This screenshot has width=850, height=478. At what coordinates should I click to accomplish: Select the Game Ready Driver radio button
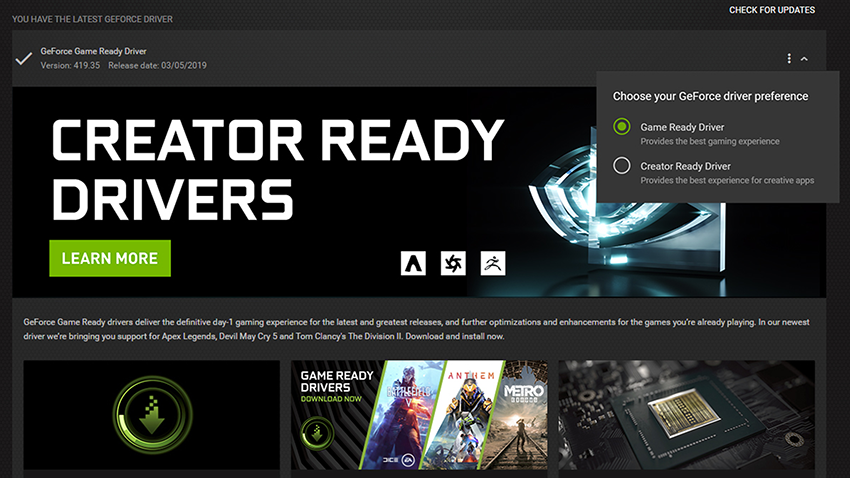[622, 127]
